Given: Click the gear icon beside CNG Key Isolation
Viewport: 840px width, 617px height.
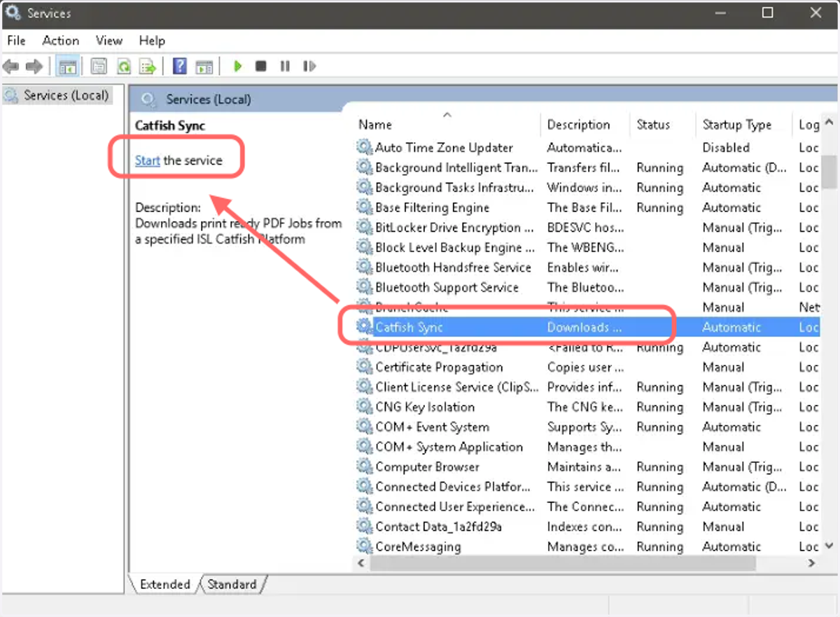Looking at the screenshot, I should [x=364, y=408].
